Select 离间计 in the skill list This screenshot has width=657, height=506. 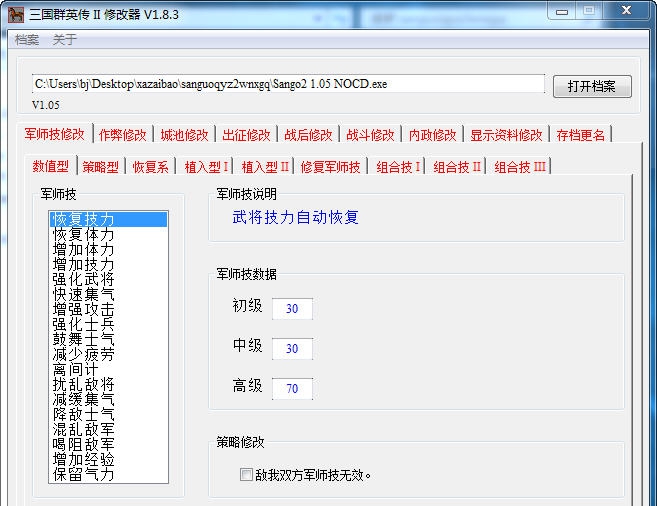point(108,369)
